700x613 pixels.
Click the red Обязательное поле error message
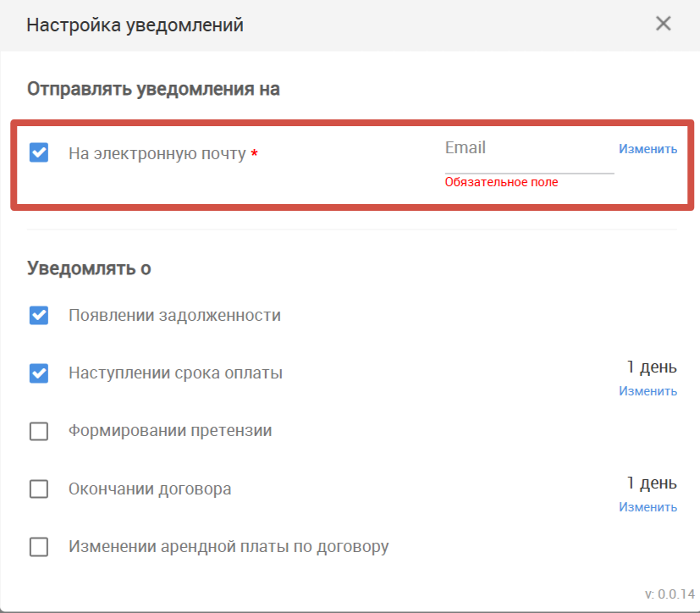[501, 182]
